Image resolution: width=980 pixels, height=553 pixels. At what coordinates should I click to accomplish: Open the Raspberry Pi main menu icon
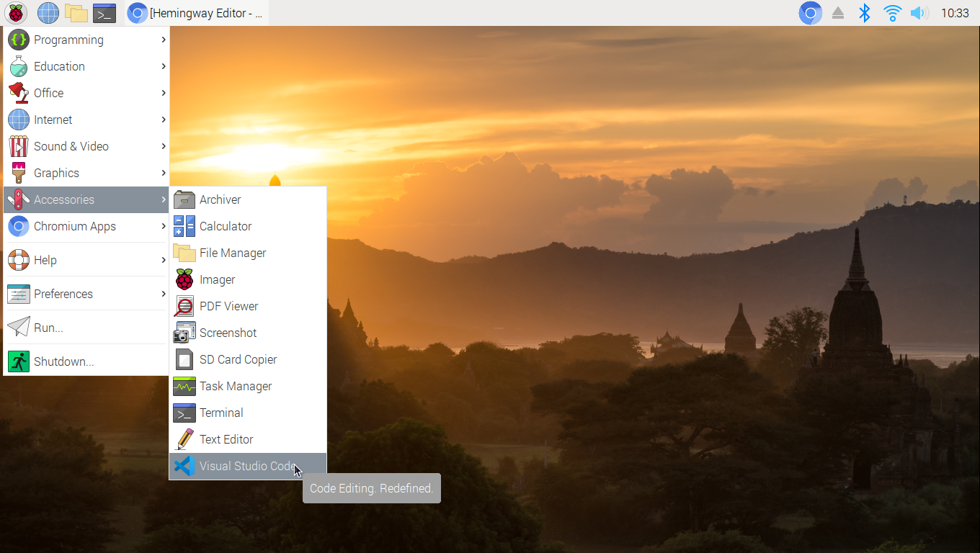tap(16, 13)
